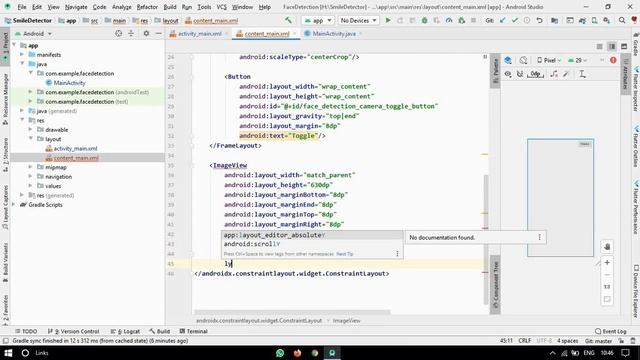Toggle the Project tool window
Screen dimensions: 640x360
5,46
